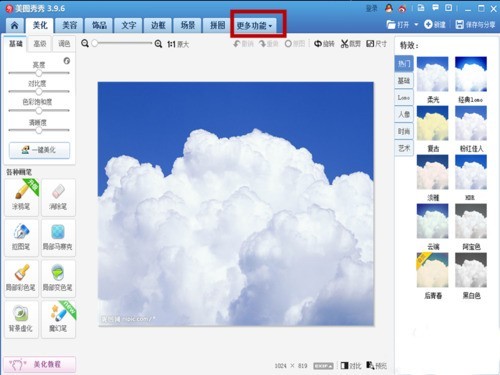Select the 抠图笔 cutout pen tool
The height and width of the screenshot is (375, 500).
[x=21, y=238]
